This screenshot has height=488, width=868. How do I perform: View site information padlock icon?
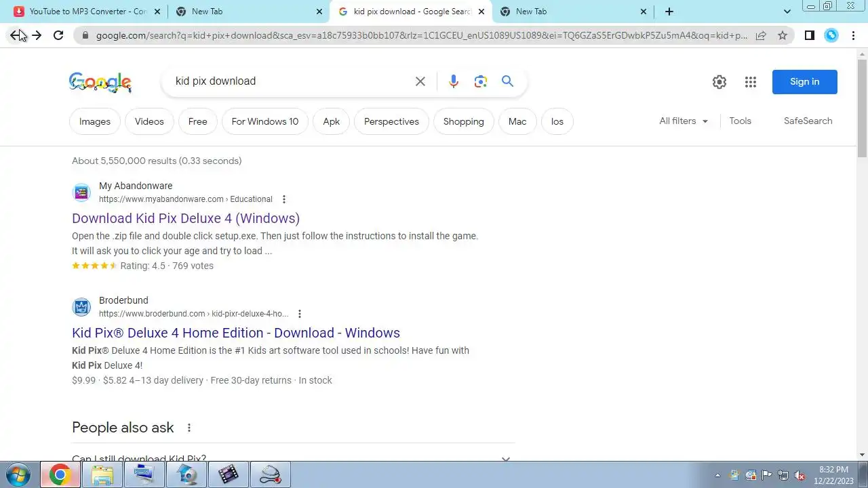pos(85,35)
